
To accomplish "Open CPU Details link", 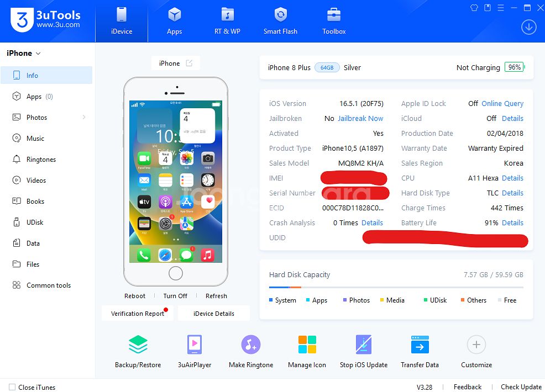I will coord(512,178).
